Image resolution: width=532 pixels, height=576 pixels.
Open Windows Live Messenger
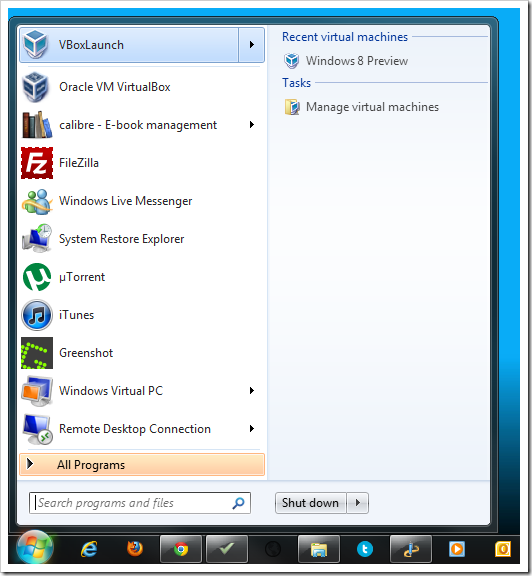click(x=142, y=201)
